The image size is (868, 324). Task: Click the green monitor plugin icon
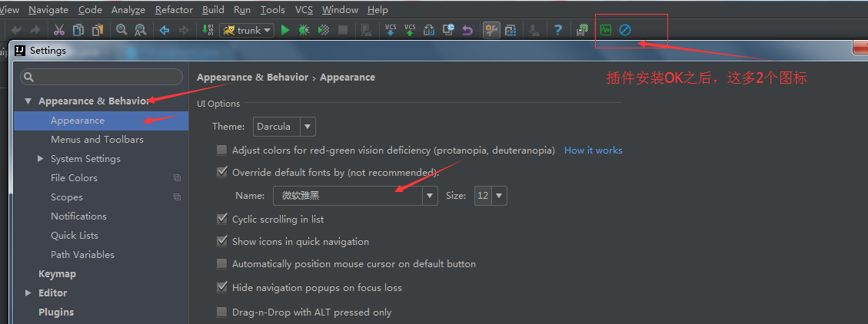[x=606, y=30]
